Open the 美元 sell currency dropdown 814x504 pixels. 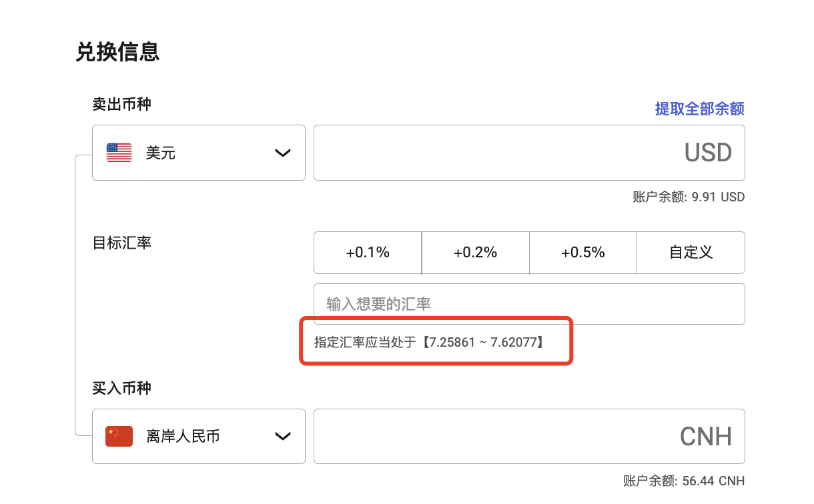point(199,153)
